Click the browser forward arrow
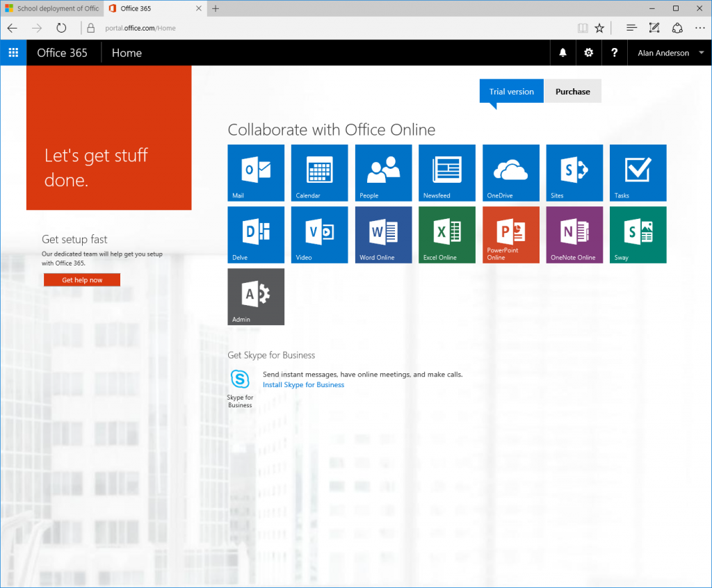The image size is (712, 588). pyautogui.click(x=37, y=28)
